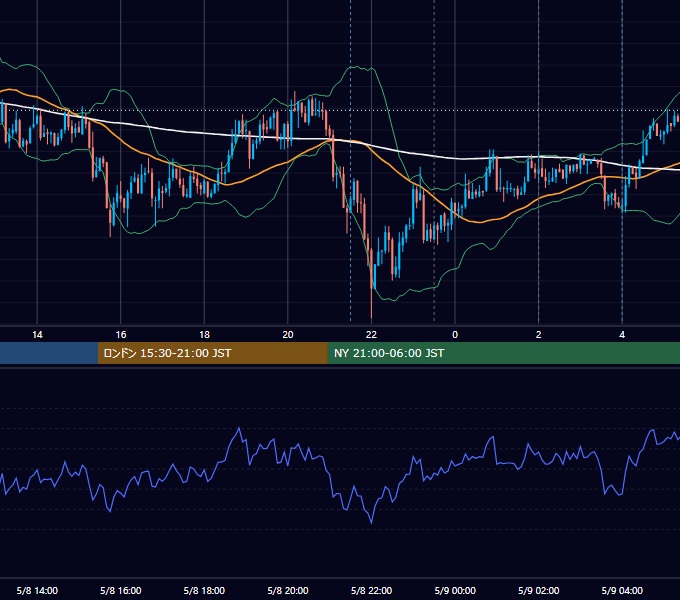Click the 5/8 16:00 time label

click(x=121, y=590)
